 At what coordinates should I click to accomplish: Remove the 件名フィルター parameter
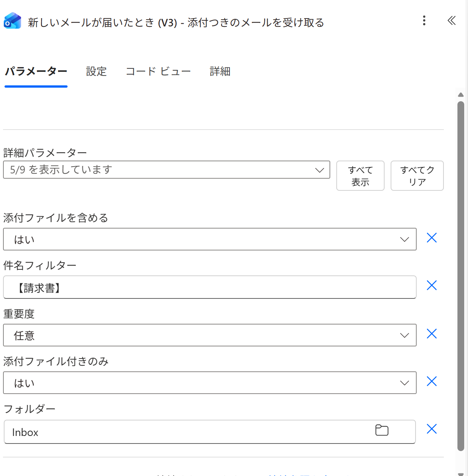pos(432,285)
